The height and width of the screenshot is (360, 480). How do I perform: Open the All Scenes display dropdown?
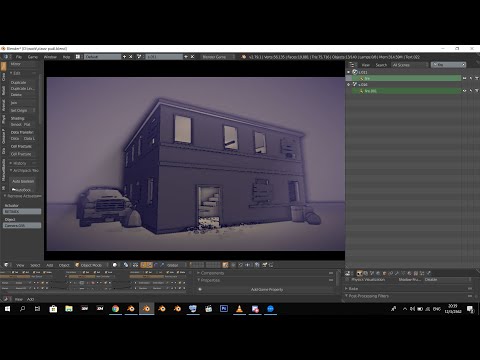pos(409,65)
